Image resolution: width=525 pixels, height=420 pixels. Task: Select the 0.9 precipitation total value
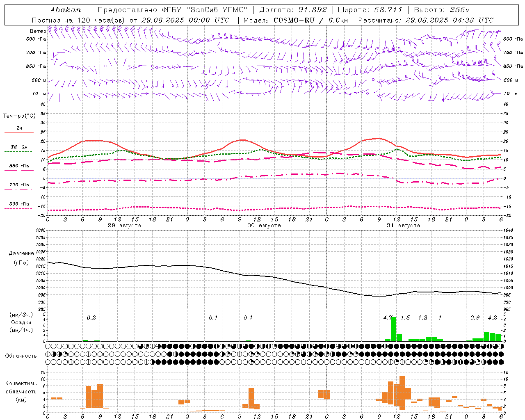[475, 317]
